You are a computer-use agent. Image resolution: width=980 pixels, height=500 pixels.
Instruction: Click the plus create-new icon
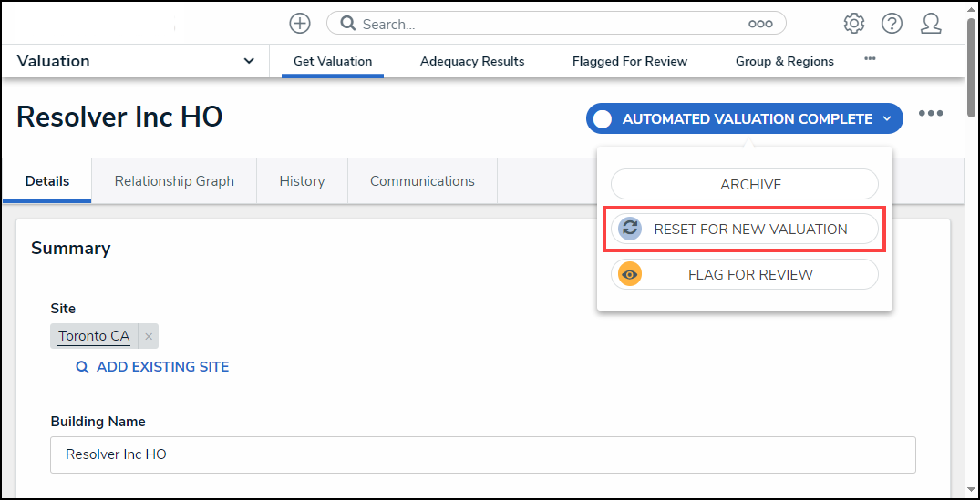click(300, 24)
